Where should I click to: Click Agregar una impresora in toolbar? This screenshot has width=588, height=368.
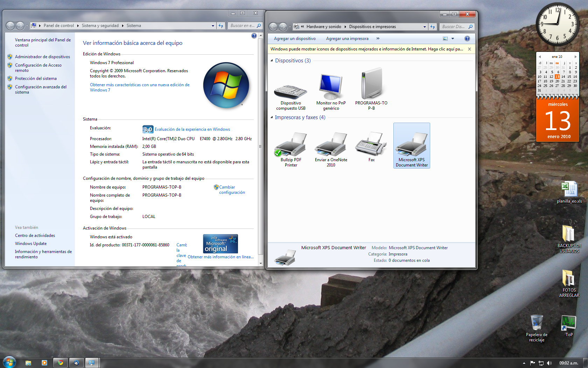coord(347,39)
